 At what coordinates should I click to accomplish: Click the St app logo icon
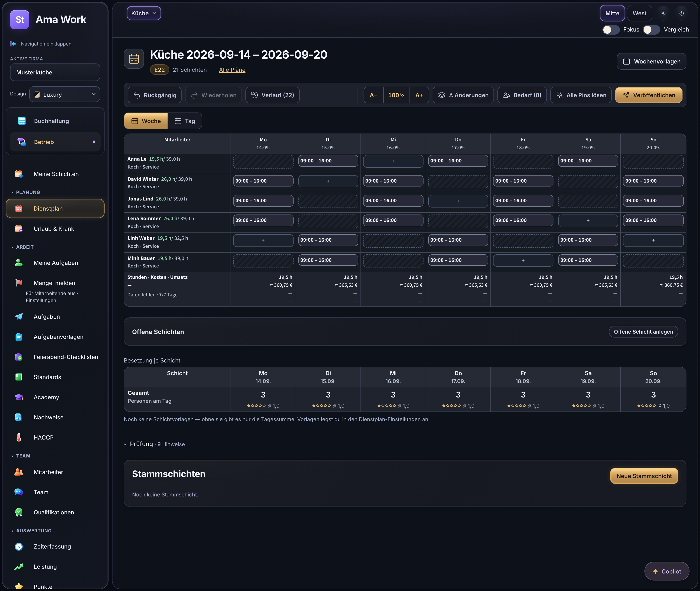pos(20,20)
